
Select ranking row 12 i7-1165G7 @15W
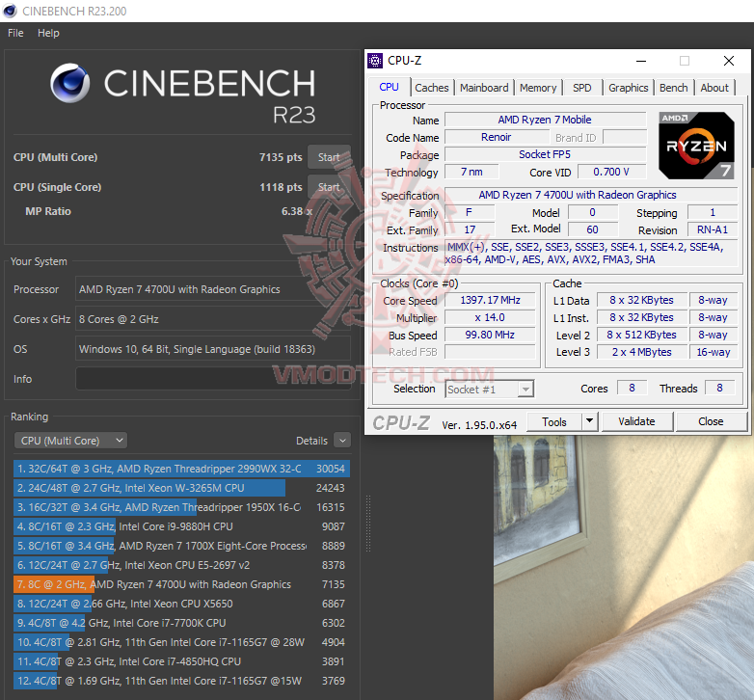click(181, 681)
